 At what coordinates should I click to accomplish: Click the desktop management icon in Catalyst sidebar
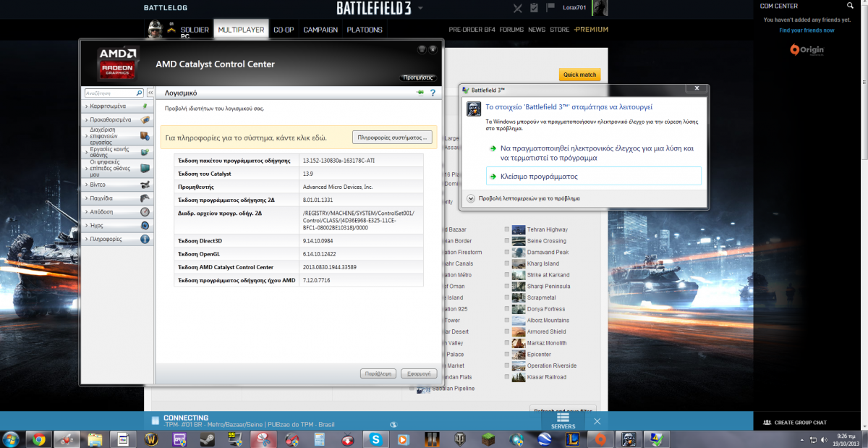point(145,136)
